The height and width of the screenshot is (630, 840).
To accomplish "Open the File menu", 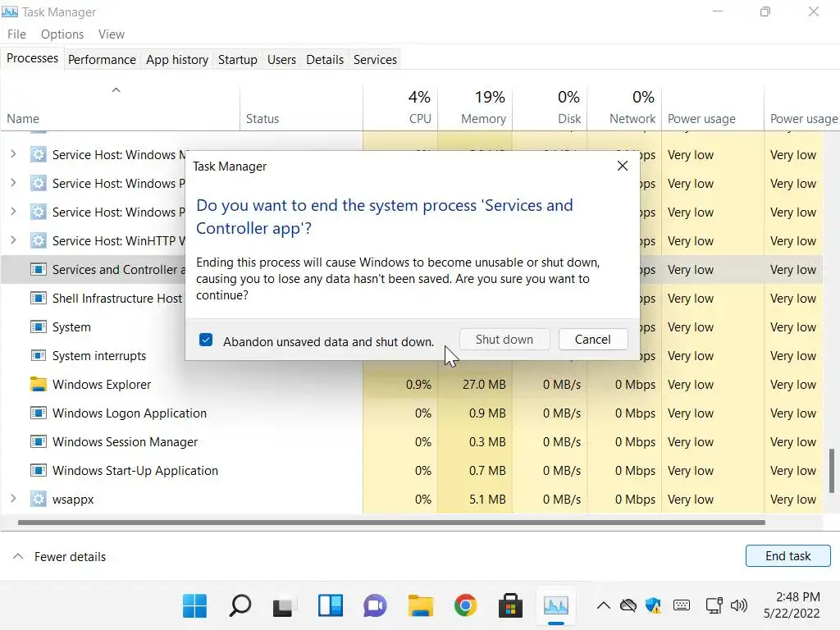I will pos(16,34).
